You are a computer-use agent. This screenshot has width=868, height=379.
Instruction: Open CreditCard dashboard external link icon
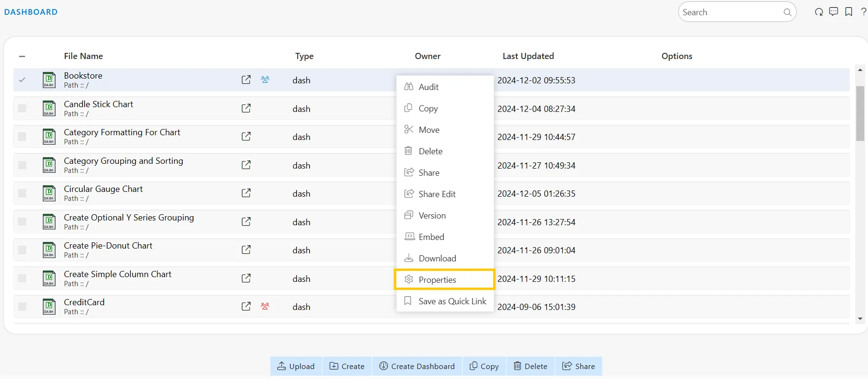tap(246, 306)
